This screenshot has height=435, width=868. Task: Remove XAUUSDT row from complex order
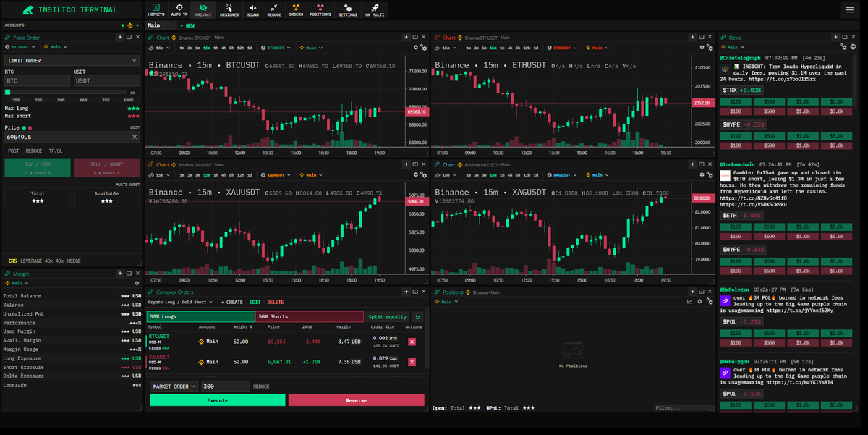pos(412,362)
